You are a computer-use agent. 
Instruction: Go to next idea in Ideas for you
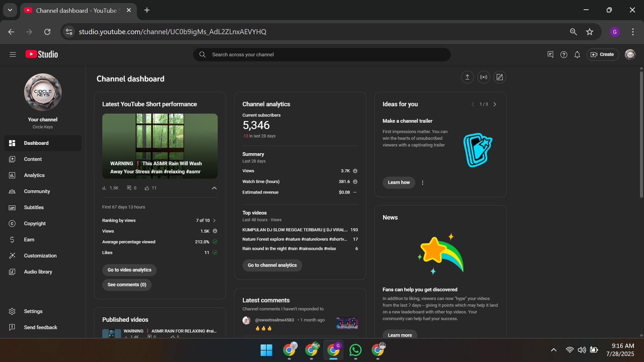pos(495,104)
